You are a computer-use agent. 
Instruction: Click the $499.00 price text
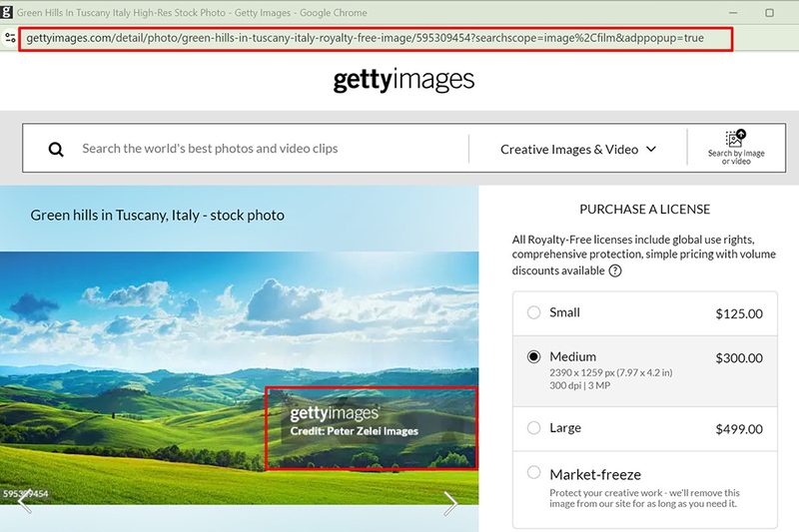tap(739, 429)
